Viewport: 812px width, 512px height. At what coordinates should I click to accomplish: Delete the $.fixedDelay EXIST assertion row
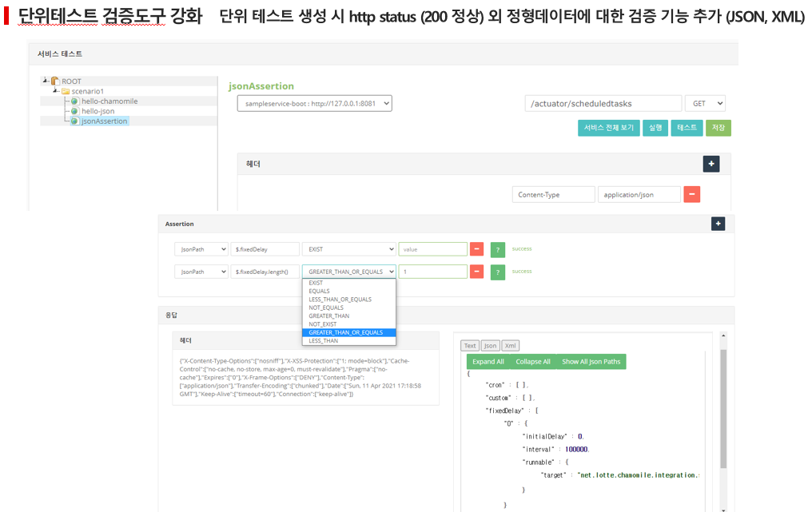pos(476,249)
